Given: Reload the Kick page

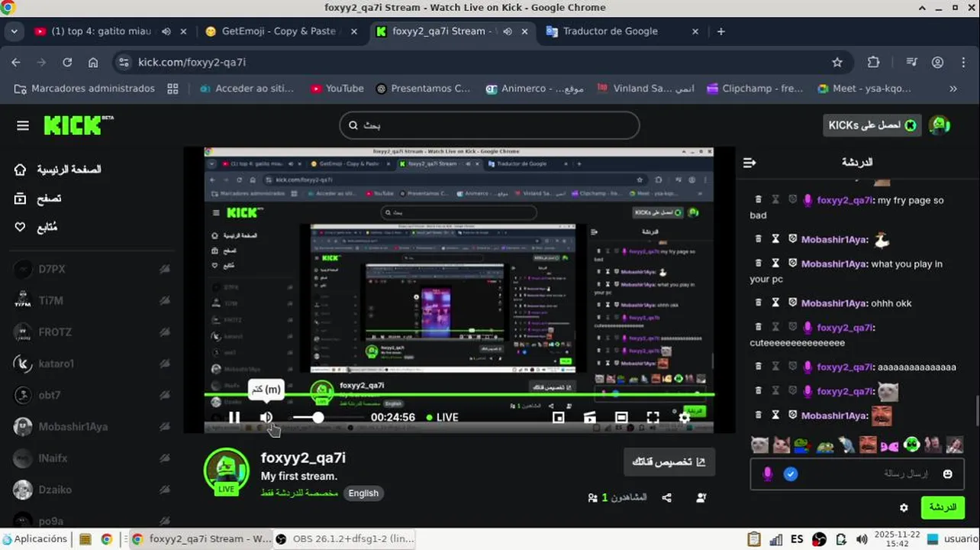Looking at the screenshot, I should 67,63.
